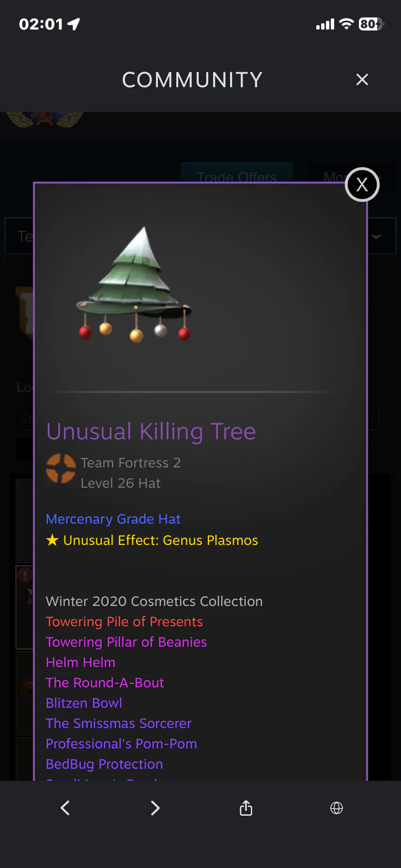
Task: Close the item popup with X circle
Action: (362, 185)
